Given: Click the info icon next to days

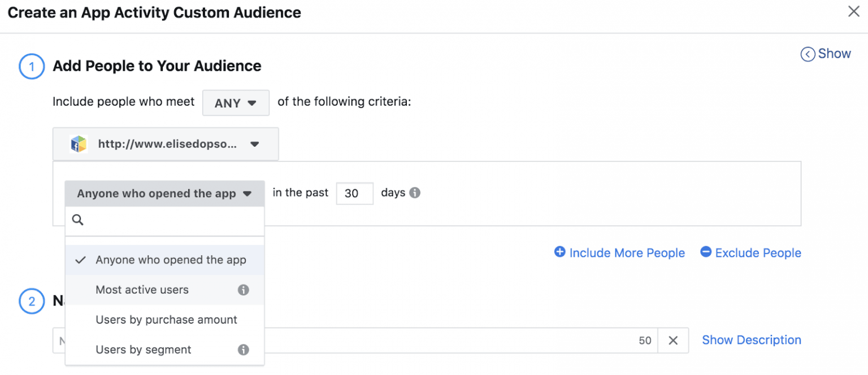Looking at the screenshot, I should (415, 193).
